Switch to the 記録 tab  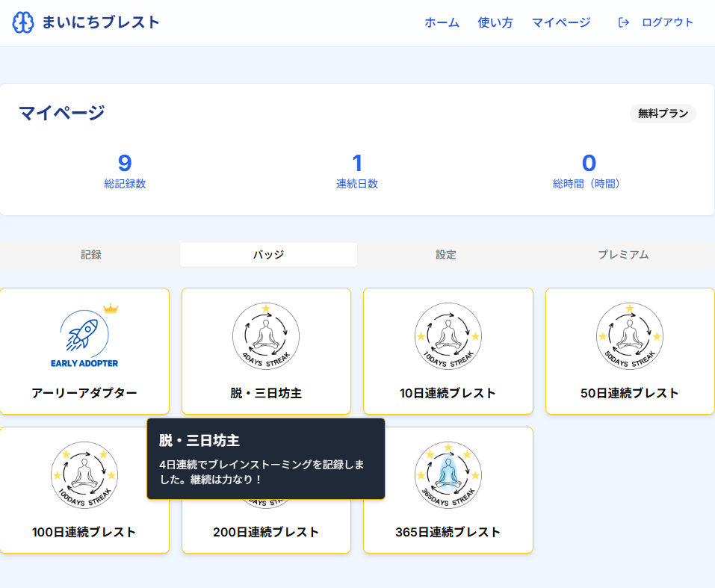point(91,255)
